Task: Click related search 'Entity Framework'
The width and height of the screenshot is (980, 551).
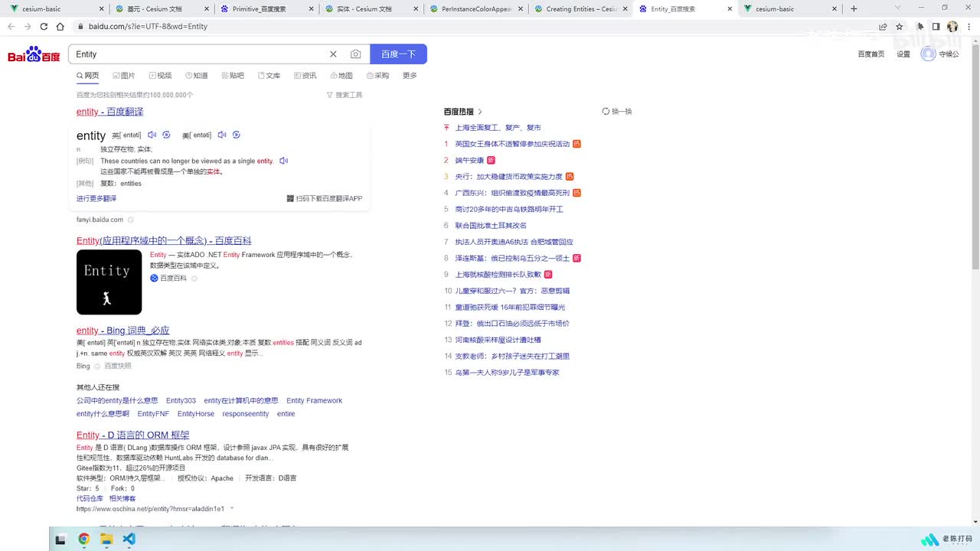Action: point(314,400)
